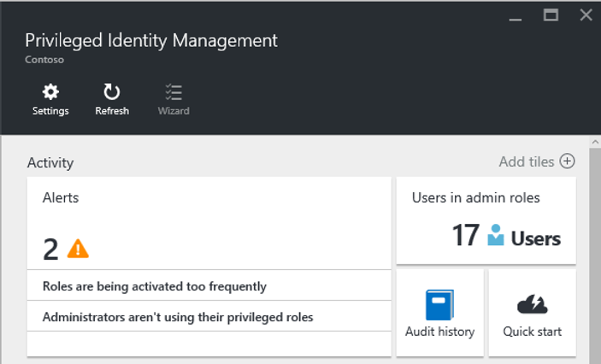Maximize the Privileged Identity Management blade
This screenshot has height=364, width=601.
(551, 15)
